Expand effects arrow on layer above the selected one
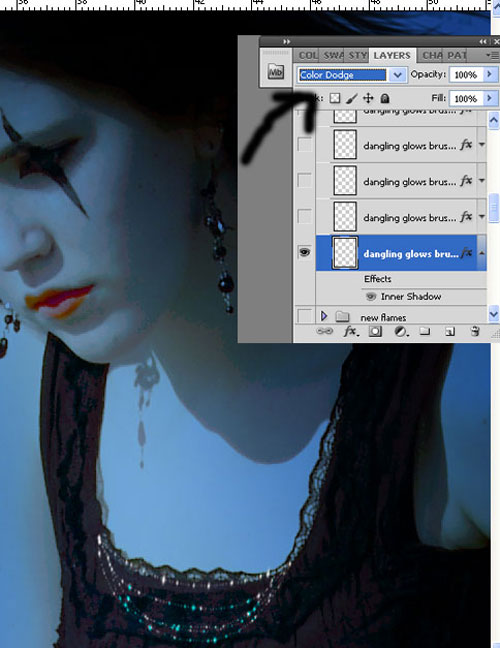 (481, 217)
